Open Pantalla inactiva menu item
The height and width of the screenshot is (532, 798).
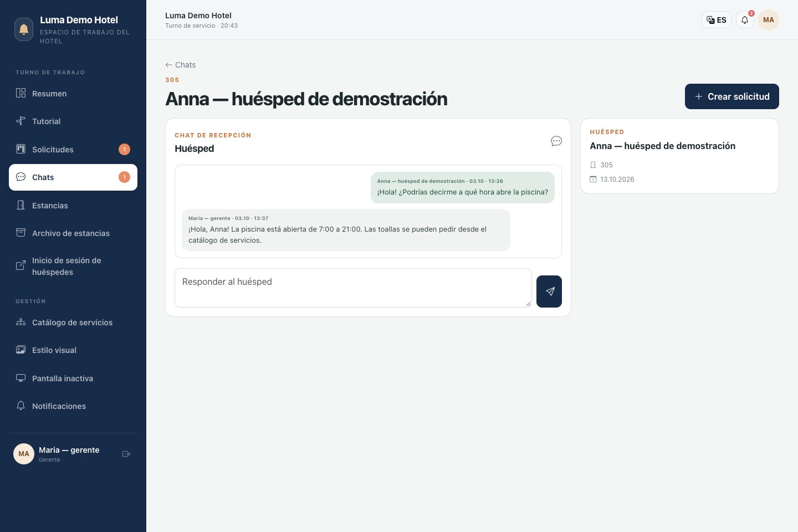(73, 378)
